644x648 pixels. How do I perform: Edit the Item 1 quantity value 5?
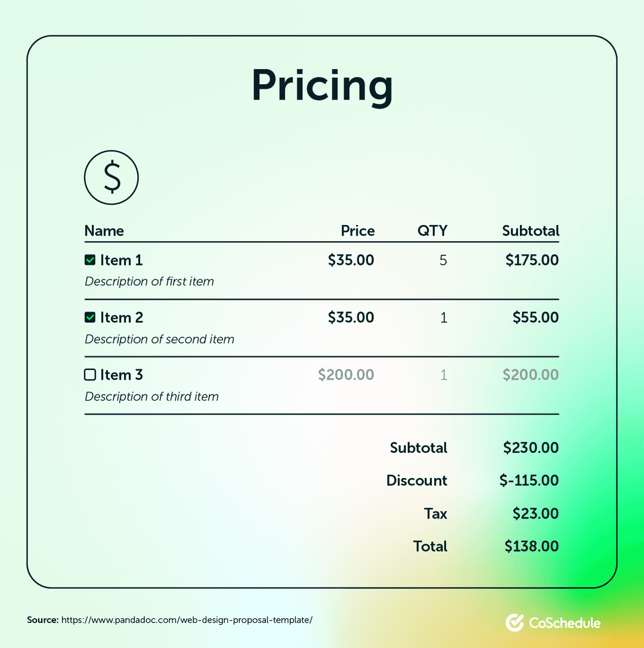(x=443, y=260)
